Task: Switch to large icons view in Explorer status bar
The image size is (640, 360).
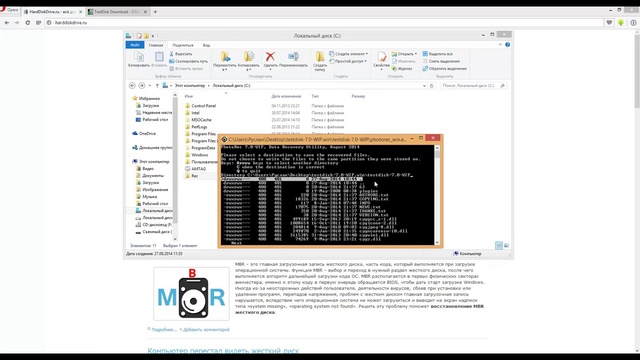Action: (507, 245)
